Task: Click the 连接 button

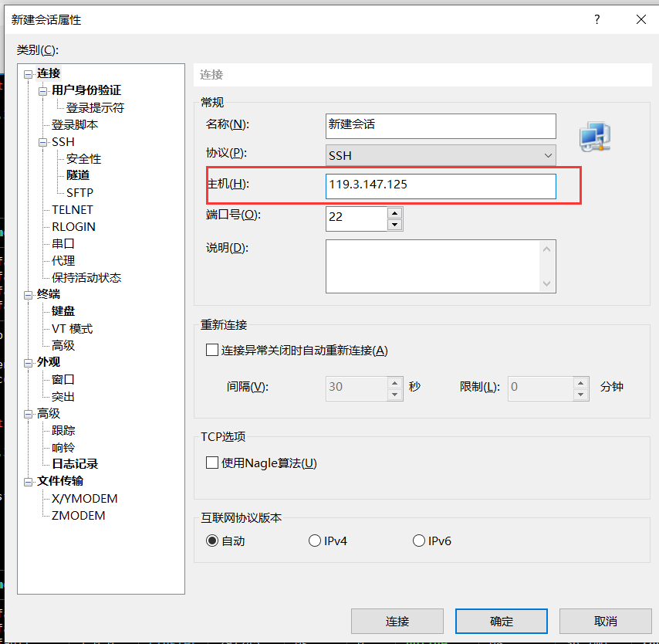Action: (397, 621)
